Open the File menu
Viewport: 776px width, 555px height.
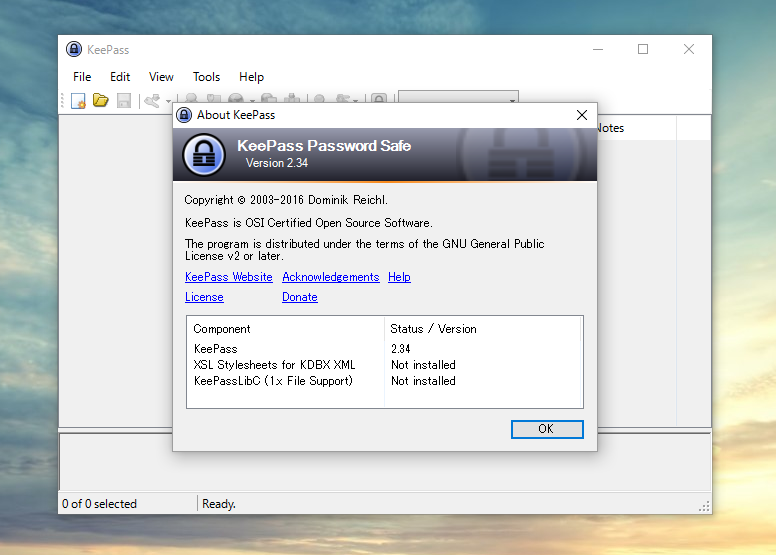click(82, 77)
